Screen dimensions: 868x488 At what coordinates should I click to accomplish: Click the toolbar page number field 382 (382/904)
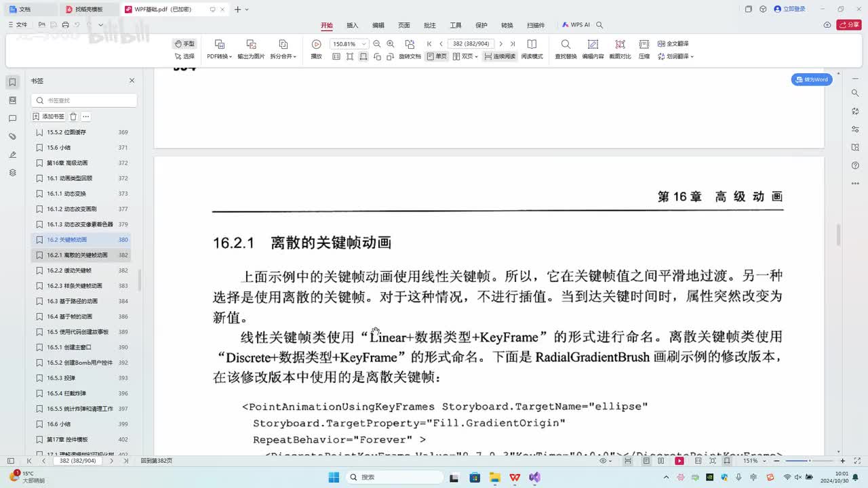(x=471, y=43)
